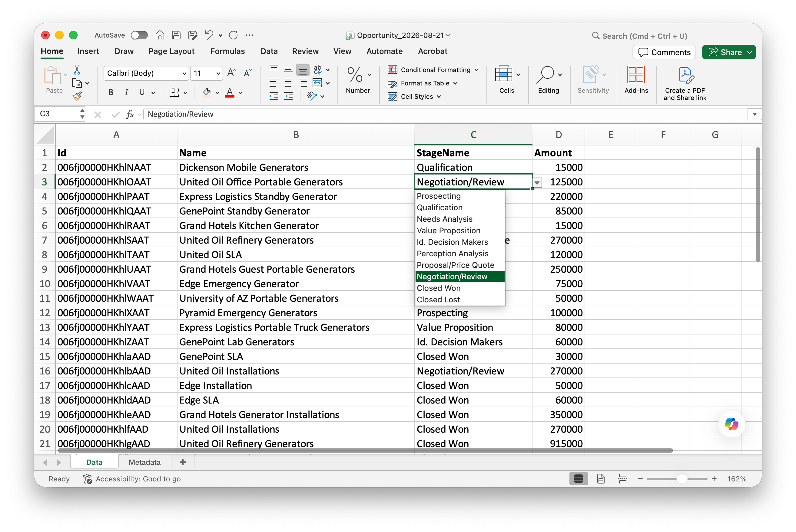
Task: Open the Comments pane
Action: pos(664,52)
